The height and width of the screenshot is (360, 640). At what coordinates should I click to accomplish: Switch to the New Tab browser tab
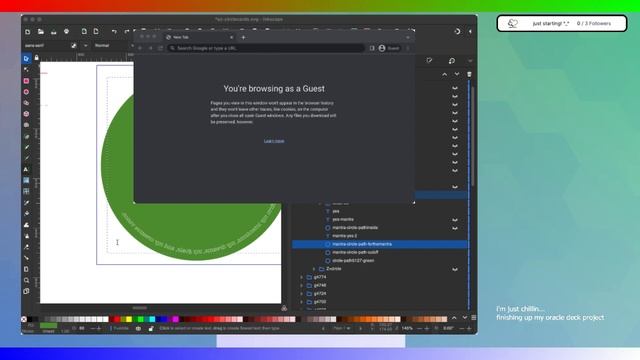tap(199, 37)
